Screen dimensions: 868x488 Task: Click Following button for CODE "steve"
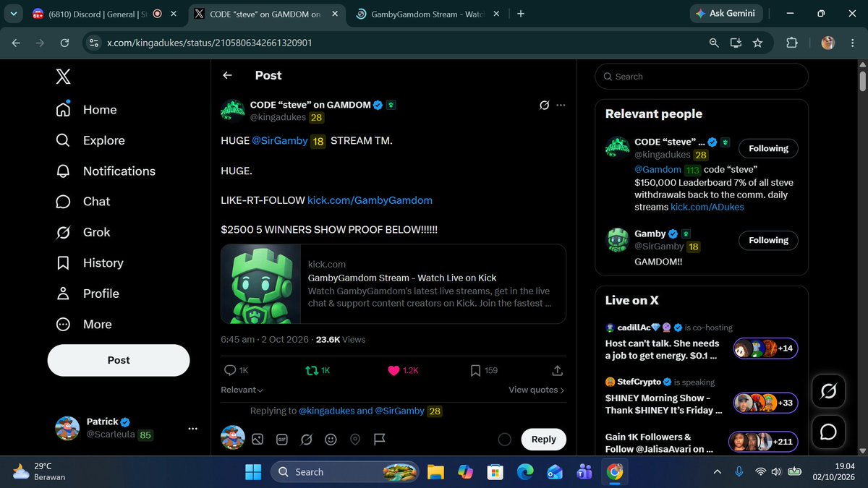(x=768, y=148)
